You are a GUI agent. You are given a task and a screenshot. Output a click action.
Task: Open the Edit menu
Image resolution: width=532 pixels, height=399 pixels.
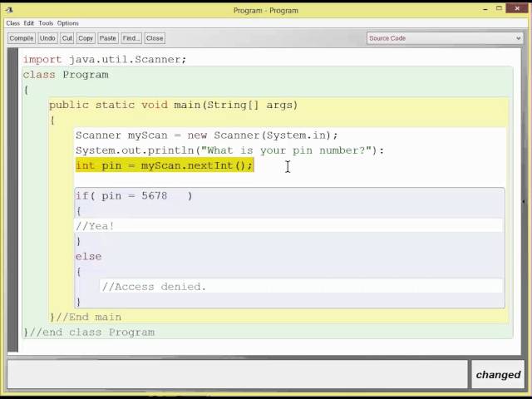click(x=28, y=23)
